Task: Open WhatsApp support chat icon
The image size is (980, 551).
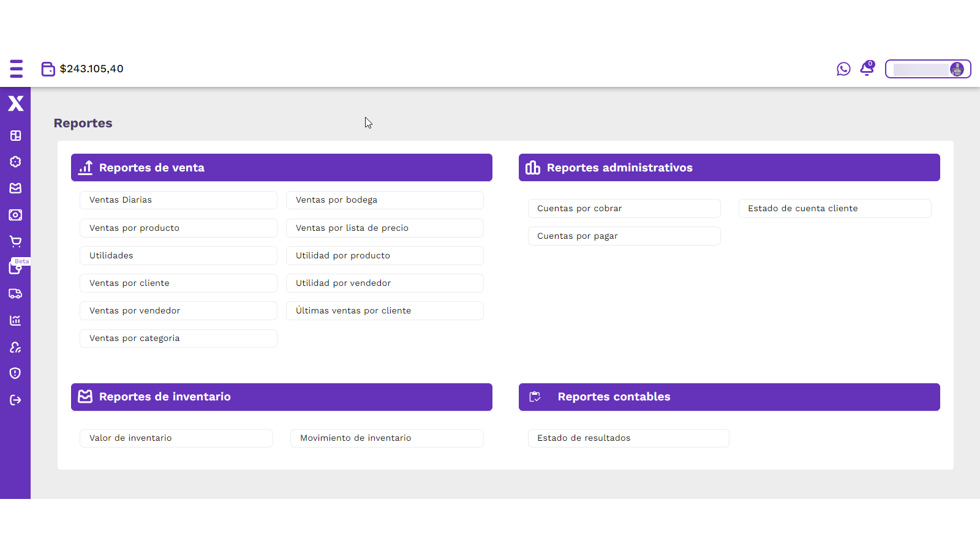Action: click(x=843, y=69)
